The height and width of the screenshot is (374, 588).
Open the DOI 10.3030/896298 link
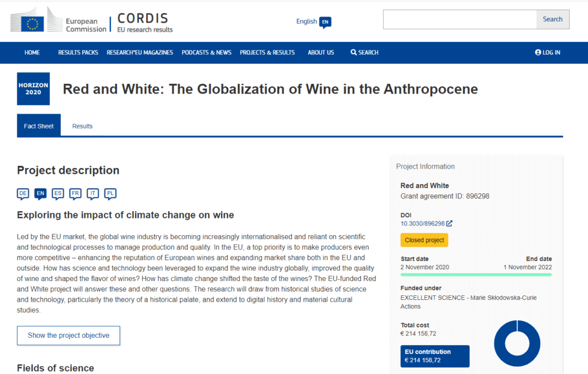click(x=423, y=224)
